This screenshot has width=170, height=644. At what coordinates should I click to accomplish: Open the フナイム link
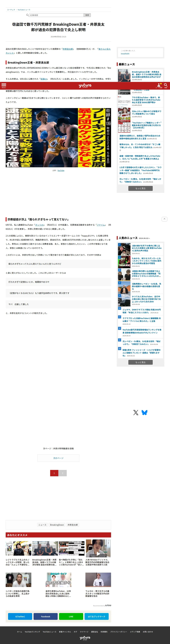(101, 225)
